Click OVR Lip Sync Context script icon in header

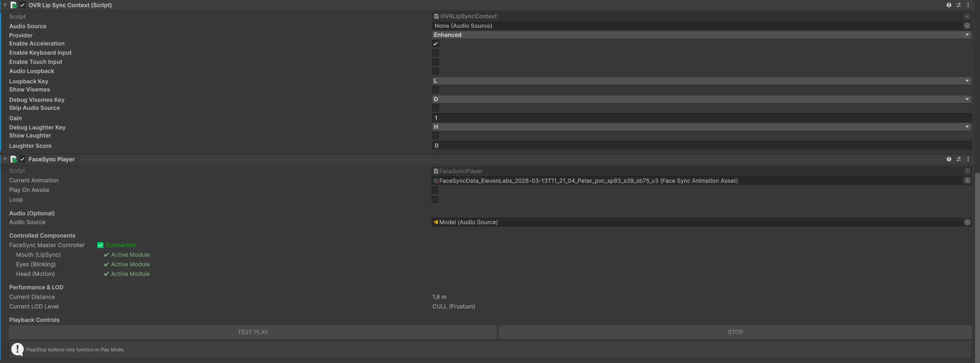pyautogui.click(x=13, y=5)
